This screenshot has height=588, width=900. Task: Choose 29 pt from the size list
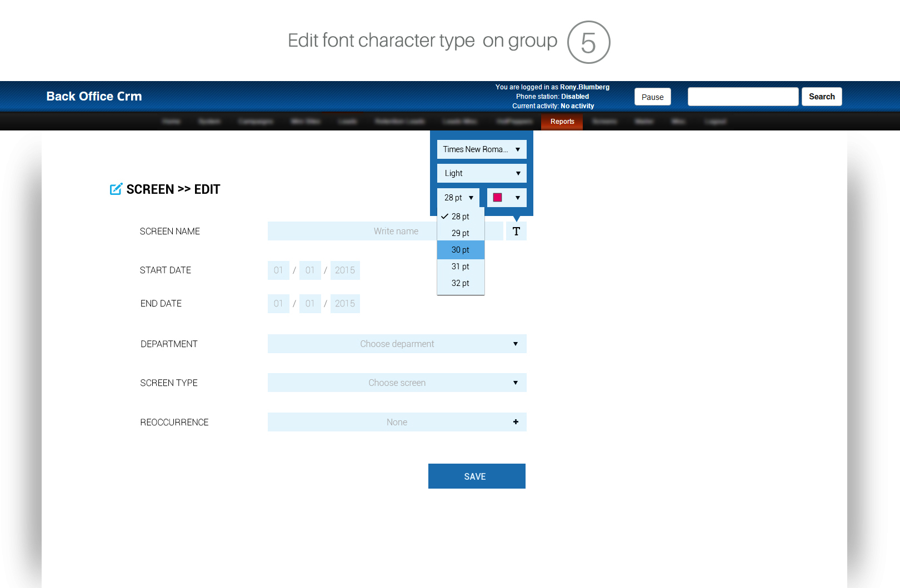coord(461,233)
